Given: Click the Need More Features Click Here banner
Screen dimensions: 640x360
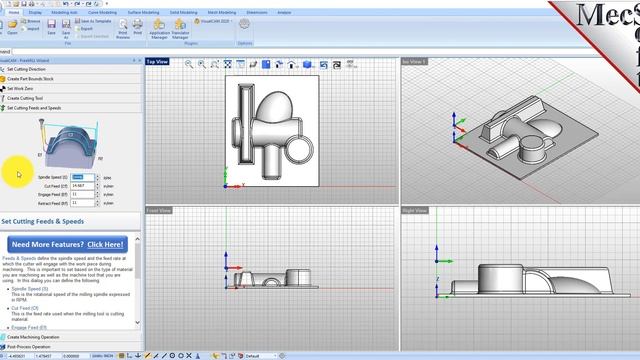Looking at the screenshot, I should [x=67, y=244].
